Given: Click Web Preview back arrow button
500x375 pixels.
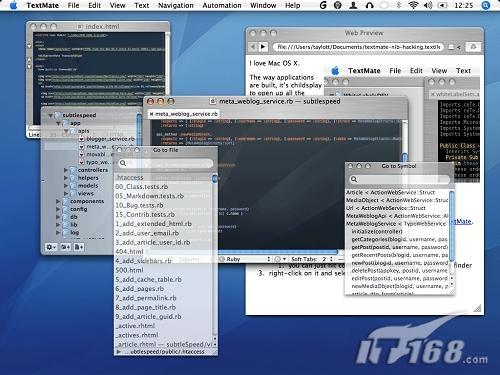Looking at the screenshot, I should [x=253, y=47].
